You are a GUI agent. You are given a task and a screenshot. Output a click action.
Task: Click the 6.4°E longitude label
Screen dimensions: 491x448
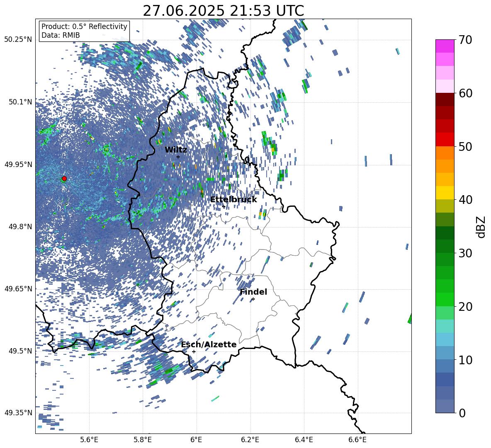304,440
